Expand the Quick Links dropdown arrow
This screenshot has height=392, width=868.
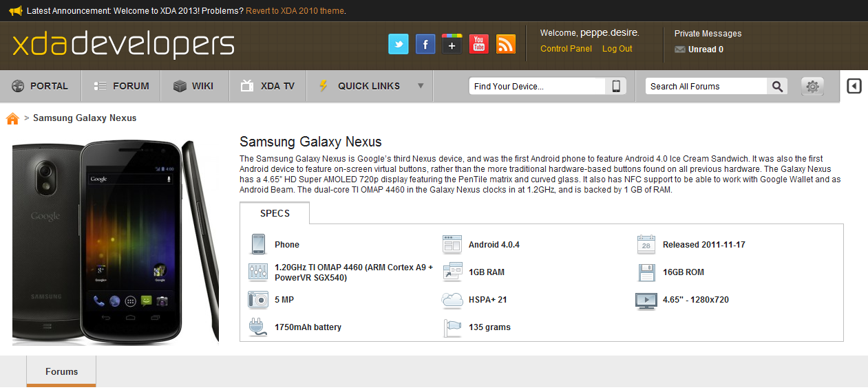pyautogui.click(x=421, y=86)
